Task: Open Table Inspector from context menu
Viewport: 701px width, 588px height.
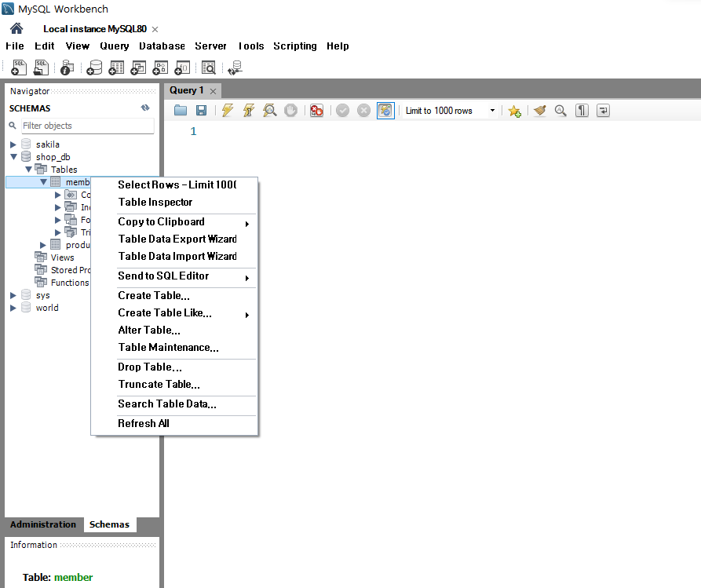Action: click(x=174, y=202)
